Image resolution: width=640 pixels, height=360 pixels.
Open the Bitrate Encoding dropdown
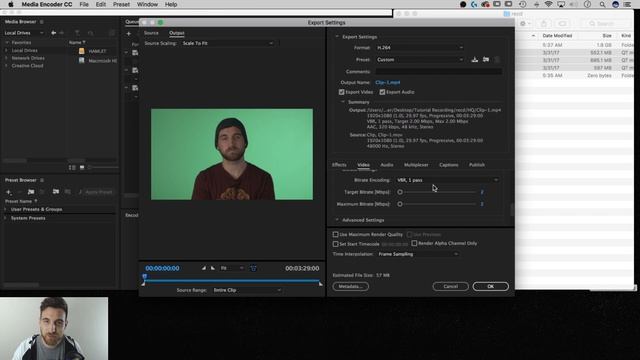(447, 180)
